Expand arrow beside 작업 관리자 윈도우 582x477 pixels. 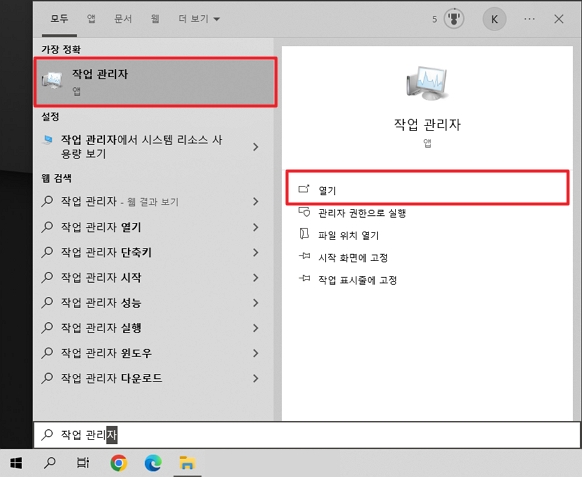click(256, 353)
